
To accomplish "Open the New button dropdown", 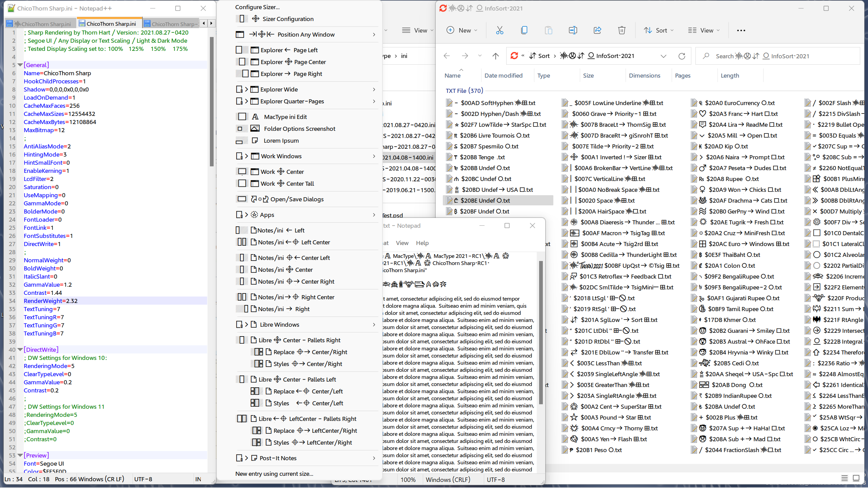I will tap(462, 30).
